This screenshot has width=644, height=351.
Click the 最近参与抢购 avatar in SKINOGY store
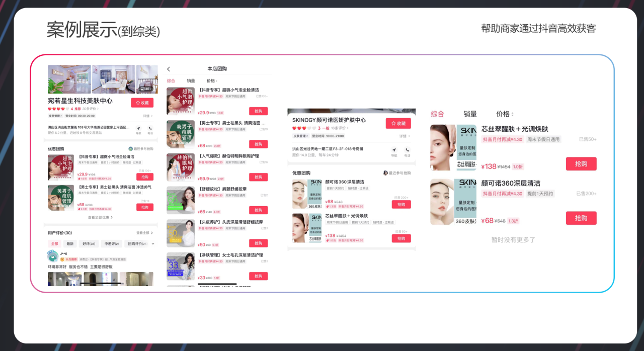click(x=386, y=173)
